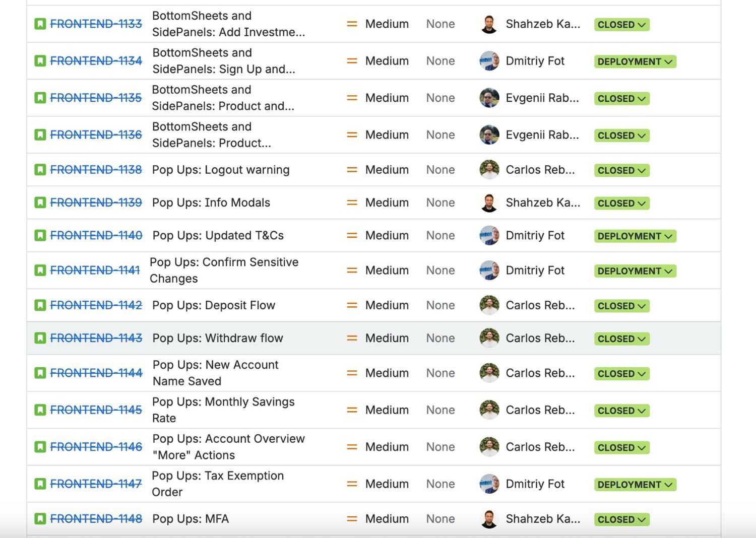Click medium priority icon on FRONTEND-1141 row
Screen dimensions: 756x538
(x=352, y=271)
